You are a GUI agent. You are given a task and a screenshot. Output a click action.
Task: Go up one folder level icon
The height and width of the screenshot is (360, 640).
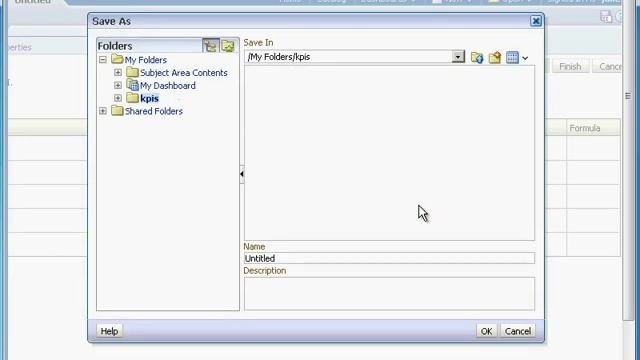tap(477, 58)
